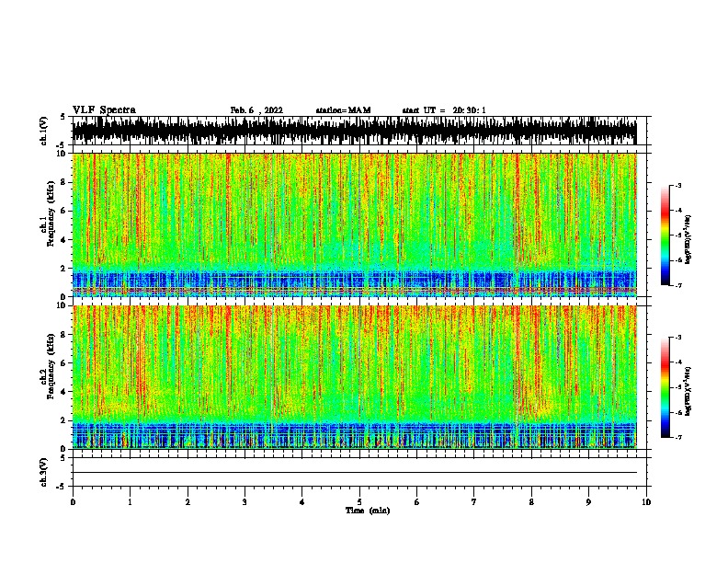Click the ch.2 frequency tick label "6"
Screen dimensions: 728x563
64,363
